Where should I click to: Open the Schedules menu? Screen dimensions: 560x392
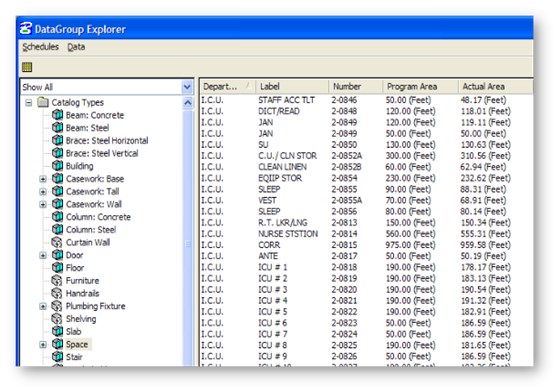click(40, 47)
